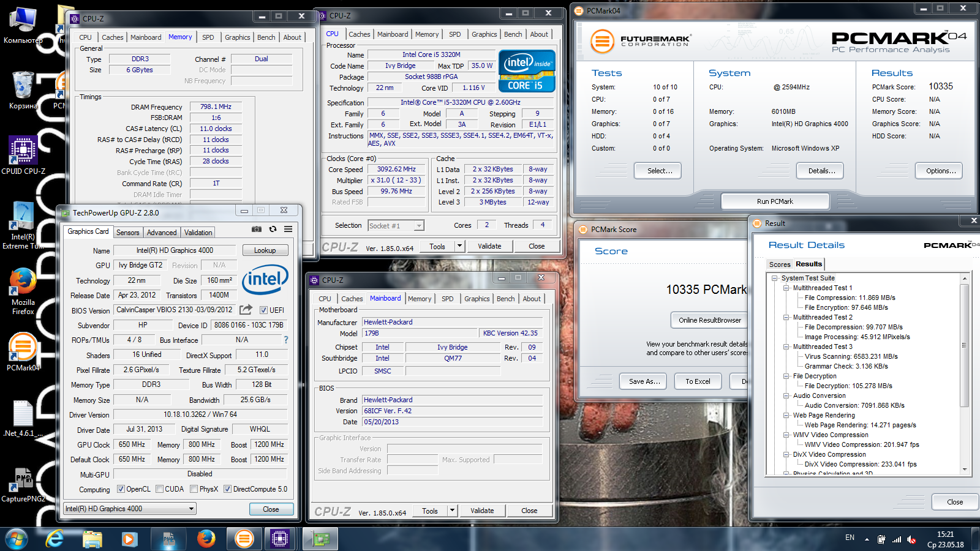This screenshot has width=980, height=551.
Task: Click the Windows Start orb
Action: pos(17,539)
